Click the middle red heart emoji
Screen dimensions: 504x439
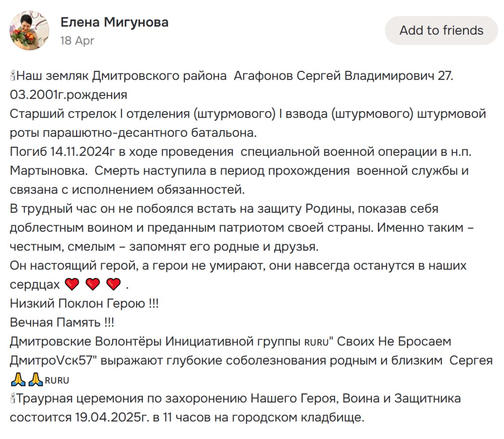[93, 284]
